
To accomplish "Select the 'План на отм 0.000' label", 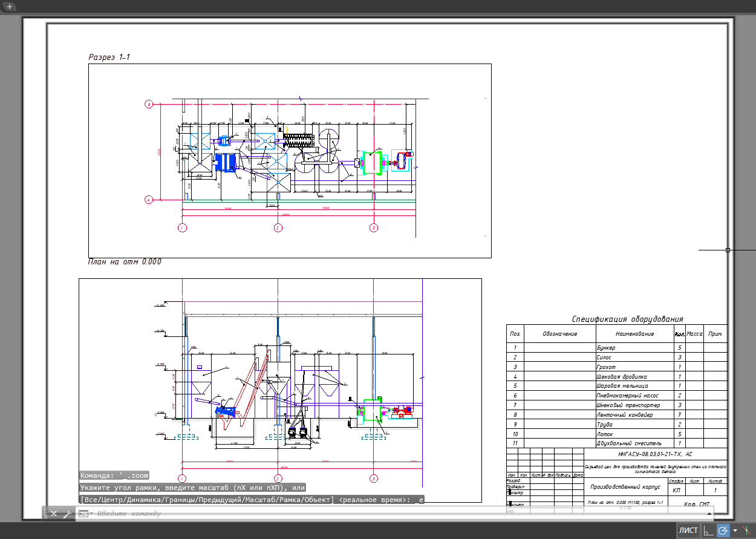I will tap(125, 262).
